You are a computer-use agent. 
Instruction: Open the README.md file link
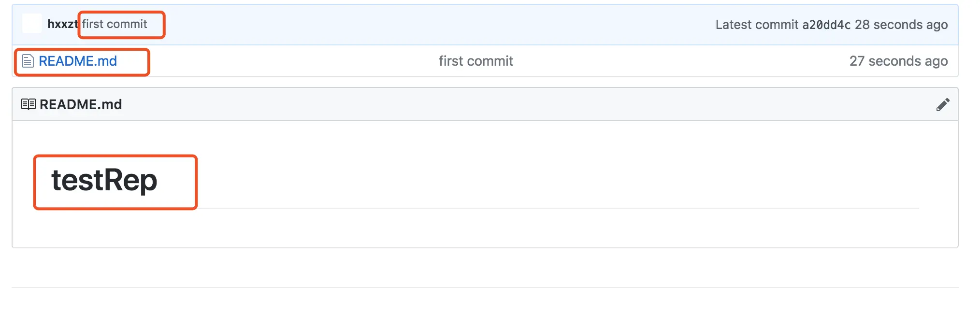pos(78,61)
